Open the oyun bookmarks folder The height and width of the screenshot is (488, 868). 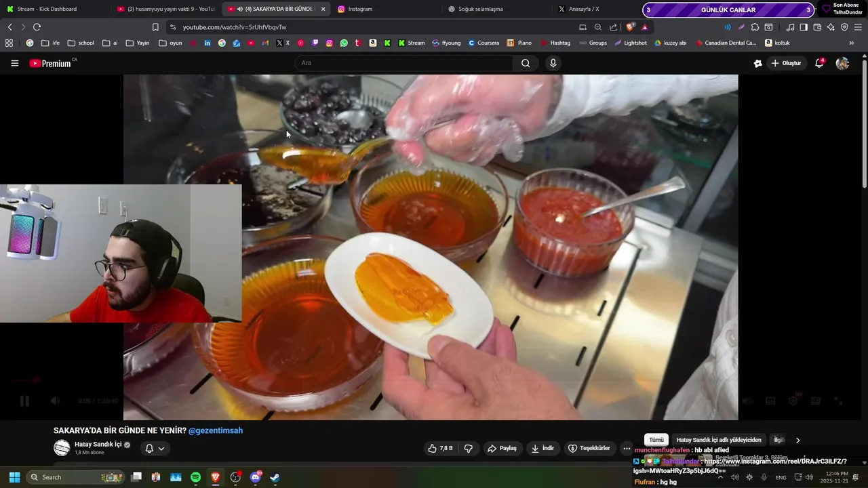point(170,43)
